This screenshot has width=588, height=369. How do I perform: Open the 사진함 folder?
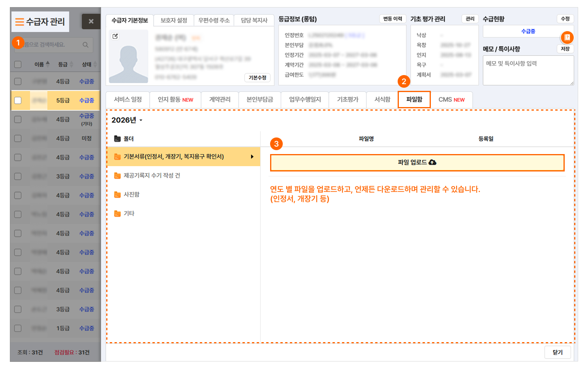(x=131, y=194)
